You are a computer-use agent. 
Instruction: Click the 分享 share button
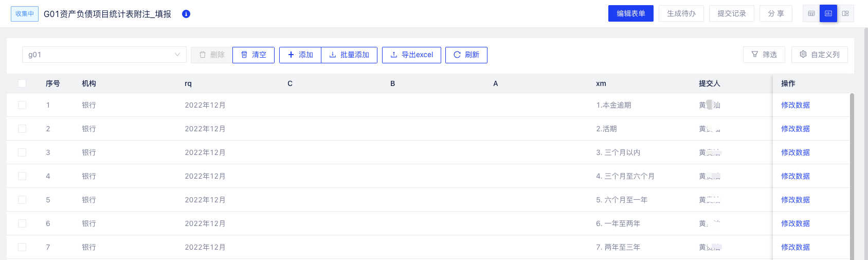[775, 13]
